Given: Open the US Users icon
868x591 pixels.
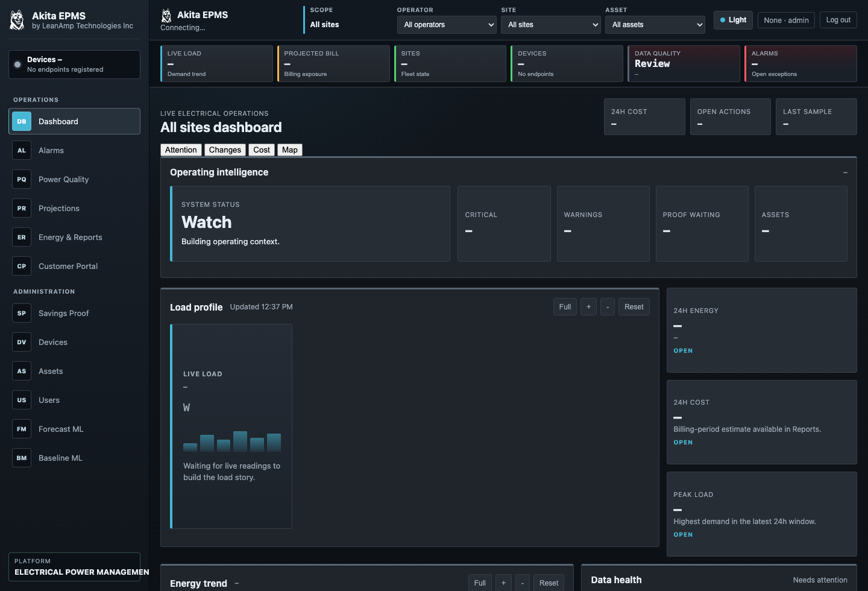Looking at the screenshot, I should coord(22,400).
